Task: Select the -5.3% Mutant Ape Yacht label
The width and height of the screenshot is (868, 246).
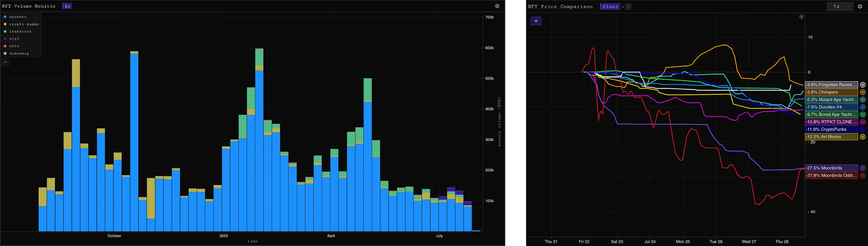Action: click(831, 100)
